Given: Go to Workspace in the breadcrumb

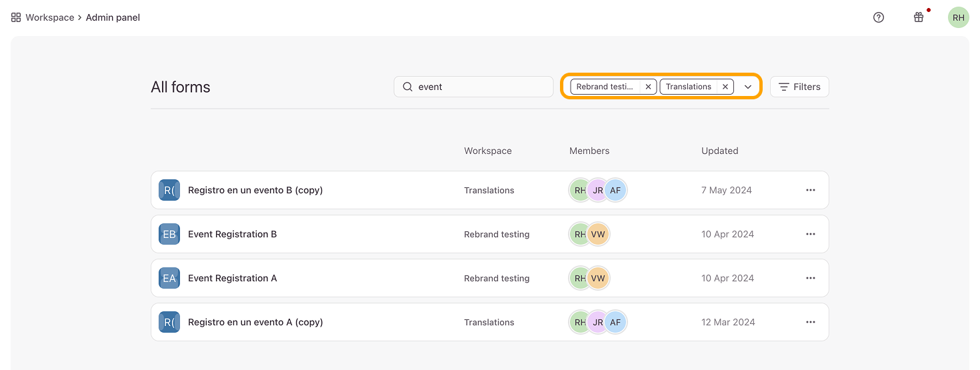Looking at the screenshot, I should pyautogui.click(x=50, y=17).
